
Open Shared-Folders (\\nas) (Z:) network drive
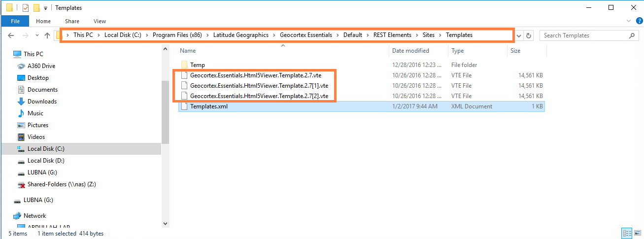(62, 184)
